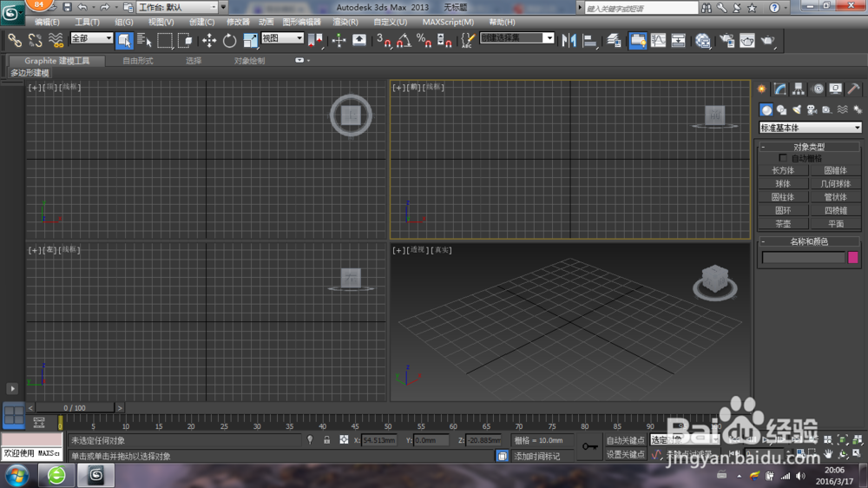Switch to the 对象绘制 ribbon tab

click(x=249, y=61)
